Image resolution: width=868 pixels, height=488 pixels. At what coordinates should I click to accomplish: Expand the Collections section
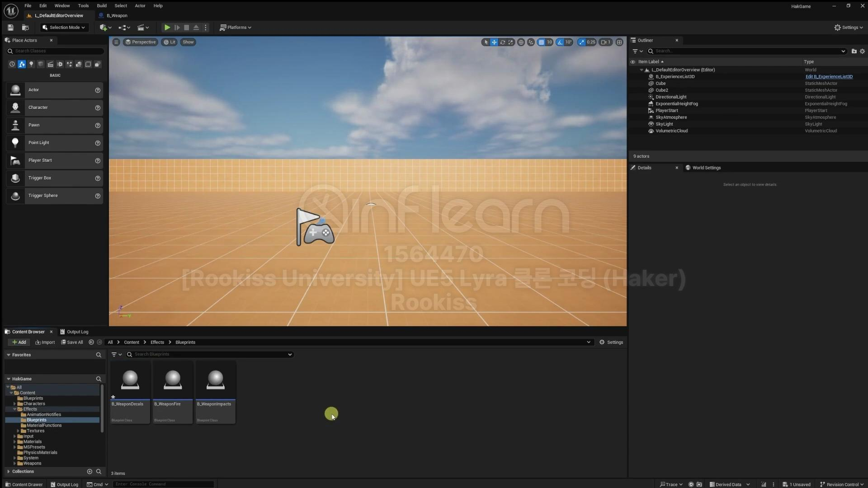point(9,471)
